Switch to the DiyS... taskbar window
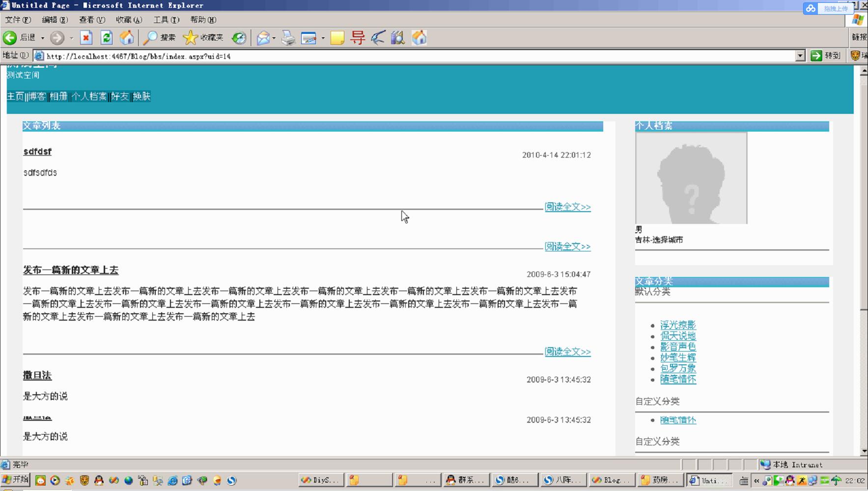 point(320,480)
